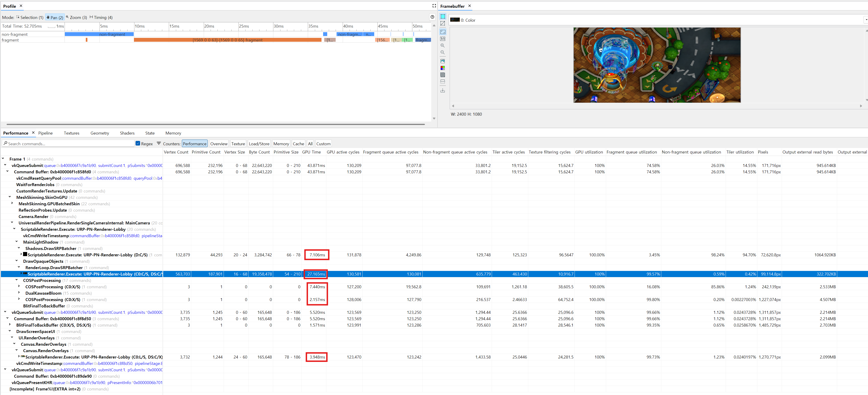This screenshot has height=395, width=868.
Task: Click the save framebuffer download icon
Action: [443, 91]
